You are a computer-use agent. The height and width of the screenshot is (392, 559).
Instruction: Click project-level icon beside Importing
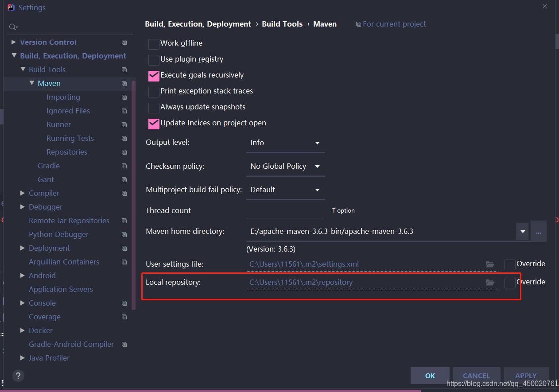point(124,97)
